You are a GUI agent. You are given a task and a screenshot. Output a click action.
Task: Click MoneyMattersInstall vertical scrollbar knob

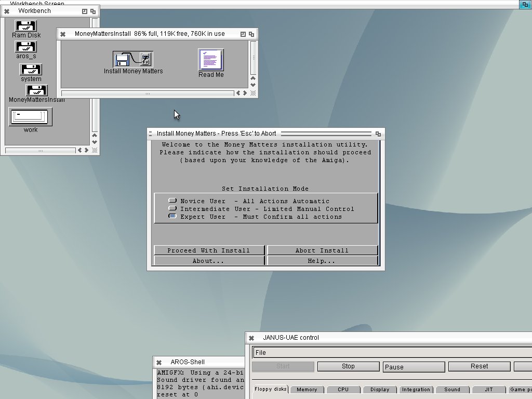[253, 58]
